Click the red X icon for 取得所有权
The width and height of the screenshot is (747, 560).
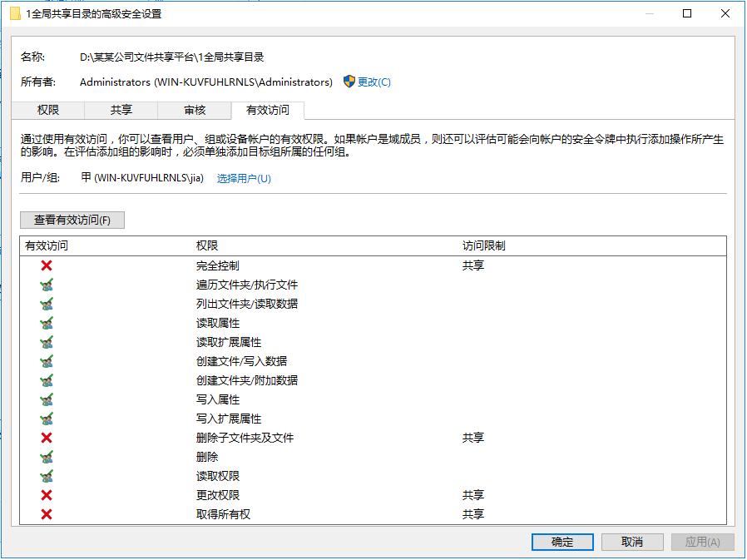coord(47,513)
